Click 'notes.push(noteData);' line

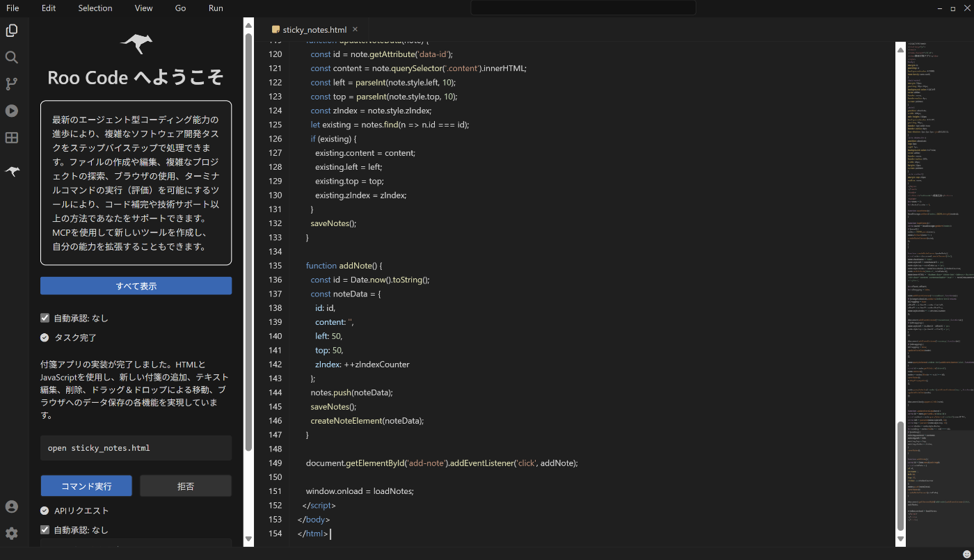[351, 392]
